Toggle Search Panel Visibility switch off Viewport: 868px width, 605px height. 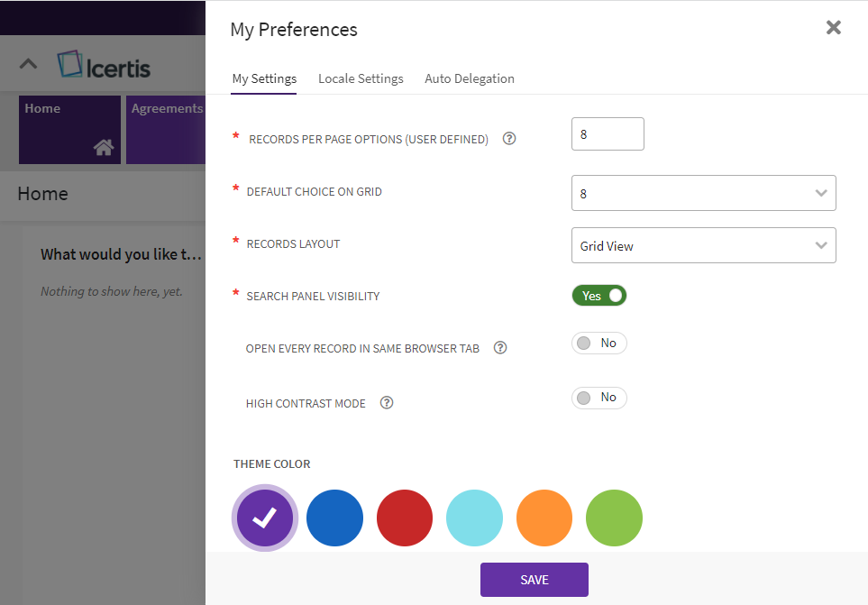598,296
